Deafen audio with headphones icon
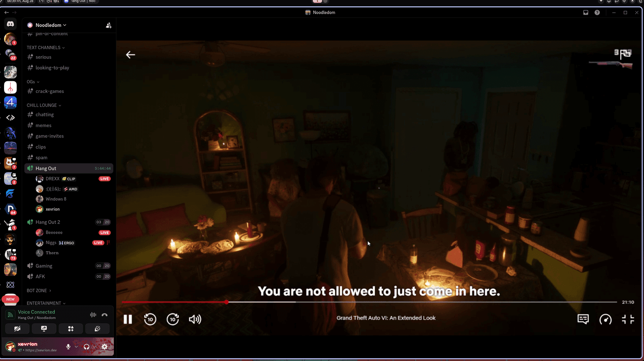Viewport: 644px width, 361px height. tap(87, 347)
